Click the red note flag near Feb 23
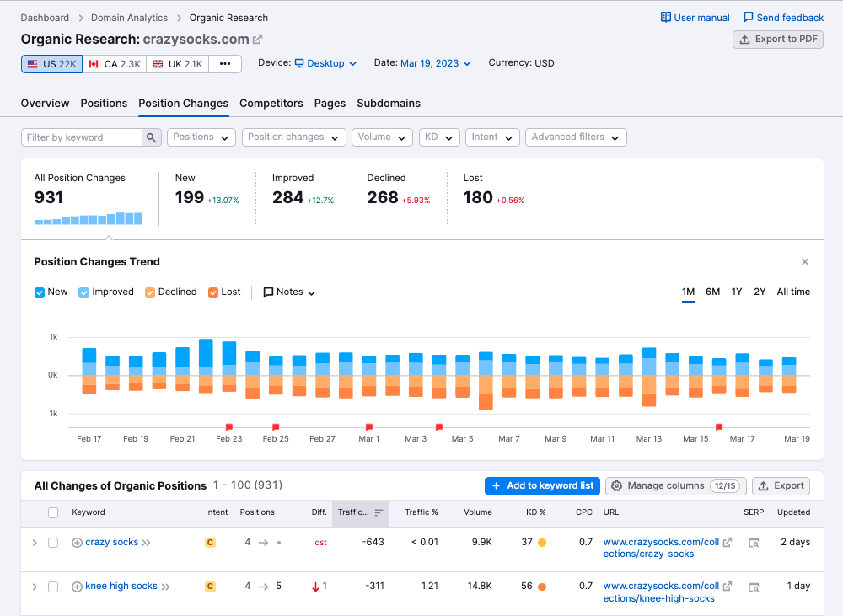This screenshot has height=616, width=843. [x=229, y=426]
